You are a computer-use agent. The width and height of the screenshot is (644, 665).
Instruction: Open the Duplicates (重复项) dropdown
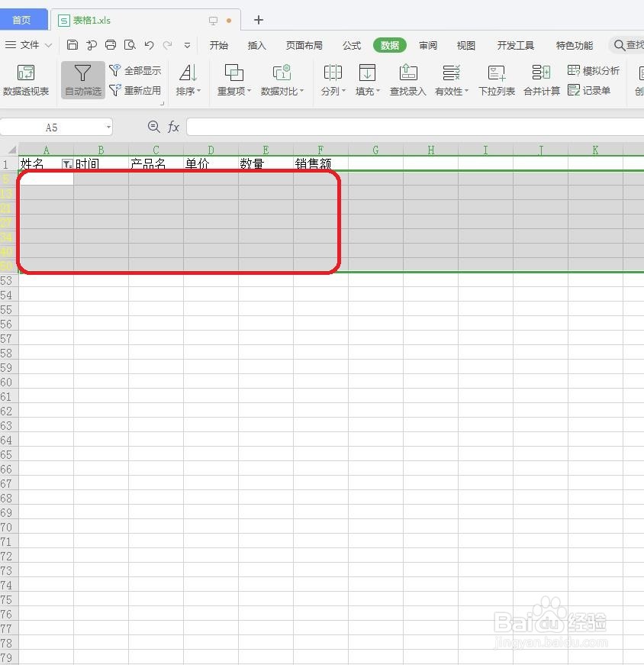click(x=234, y=79)
